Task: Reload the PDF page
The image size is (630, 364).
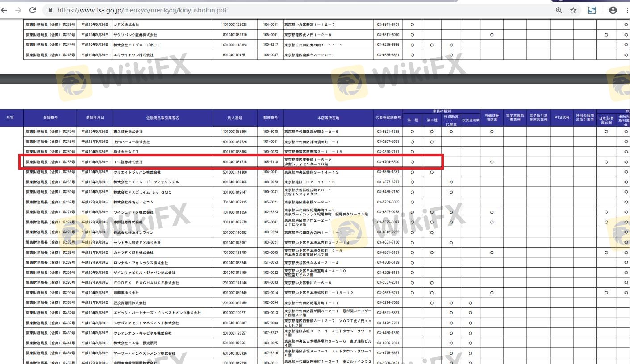Action: pyautogui.click(x=33, y=10)
